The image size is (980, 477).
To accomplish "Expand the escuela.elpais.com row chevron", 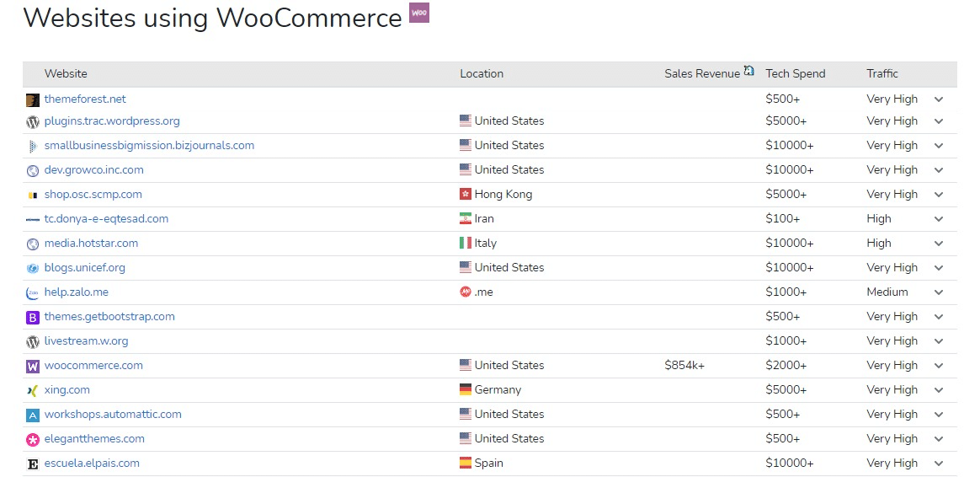I will [x=939, y=464].
